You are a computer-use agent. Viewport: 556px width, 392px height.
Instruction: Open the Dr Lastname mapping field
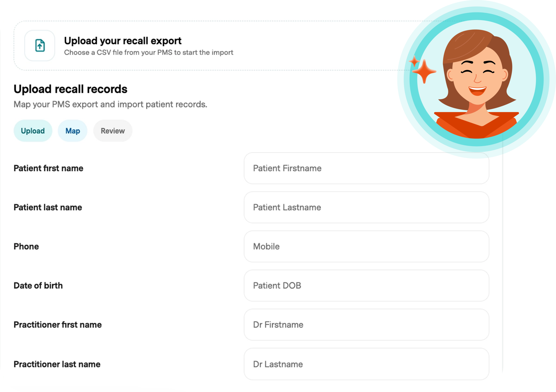click(366, 364)
